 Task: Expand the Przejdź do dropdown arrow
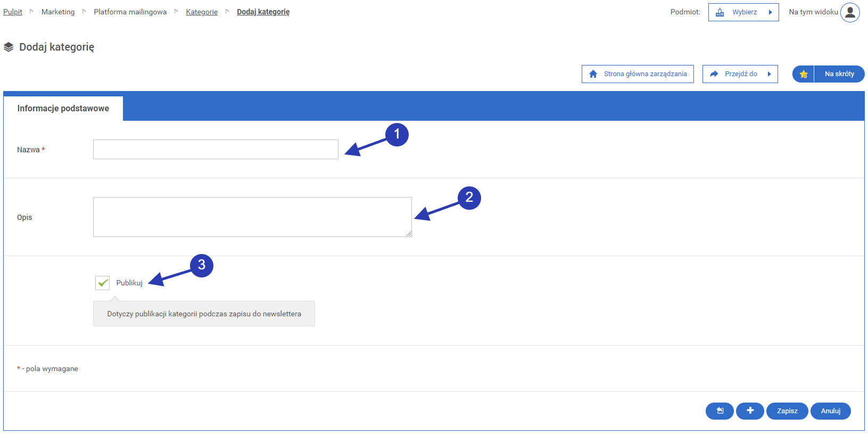[x=769, y=74]
